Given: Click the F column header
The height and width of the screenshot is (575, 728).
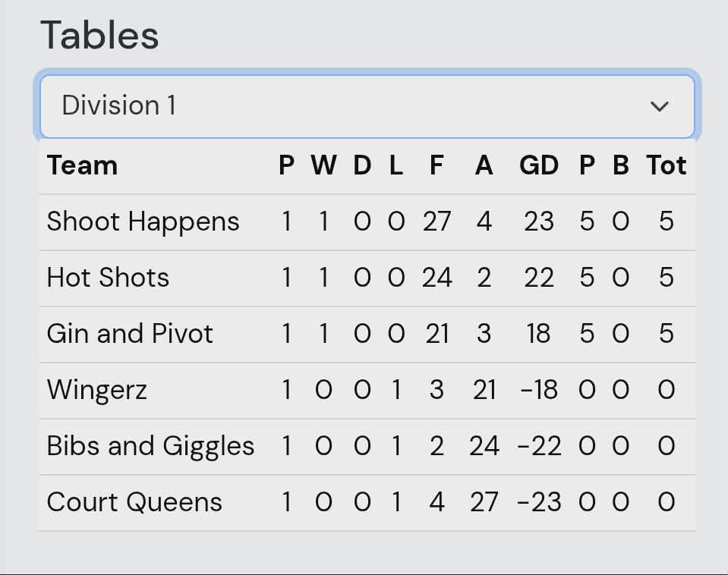Looking at the screenshot, I should click(x=436, y=165).
